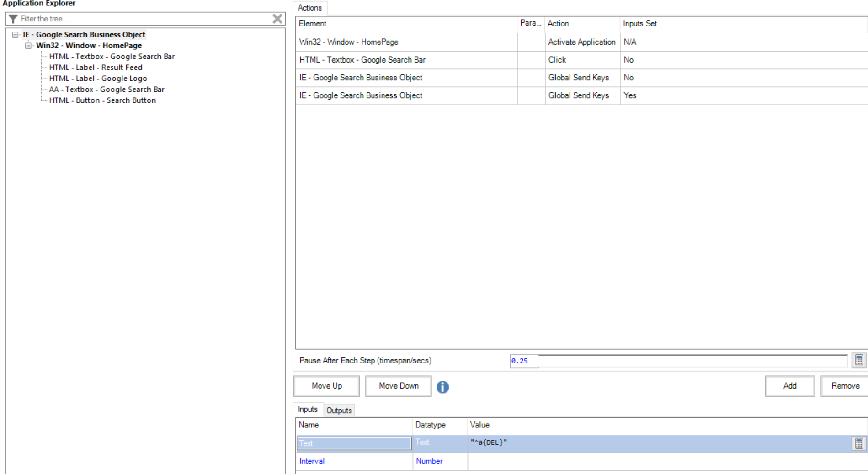The image size is (868, 474).
Task: Switch to the Outputs tab
Action: pos(339,410)
